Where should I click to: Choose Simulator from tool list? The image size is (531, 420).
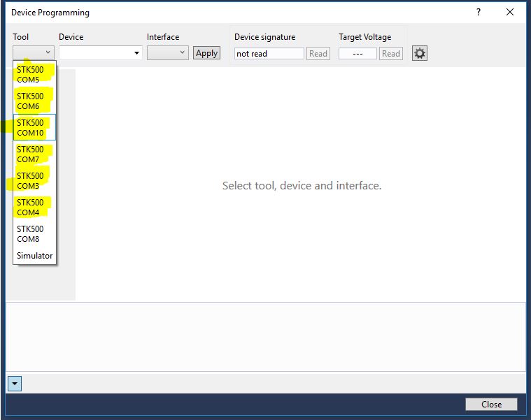tap(34, 255)
